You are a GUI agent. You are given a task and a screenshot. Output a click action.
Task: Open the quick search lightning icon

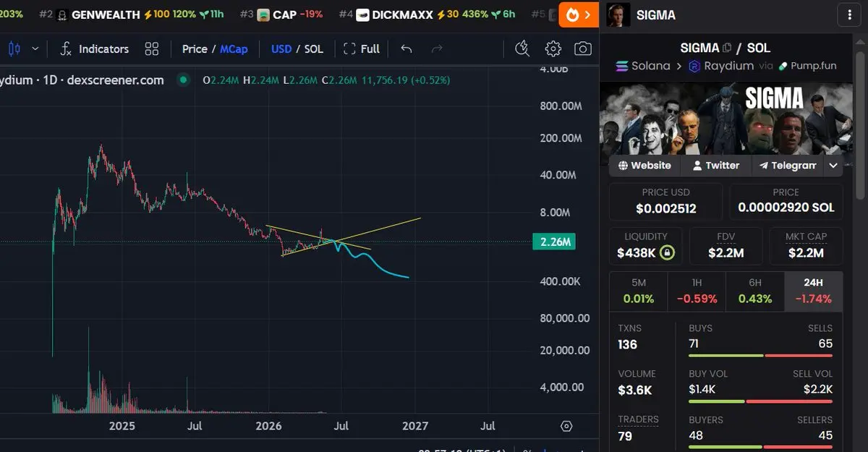tap(522, 48)
